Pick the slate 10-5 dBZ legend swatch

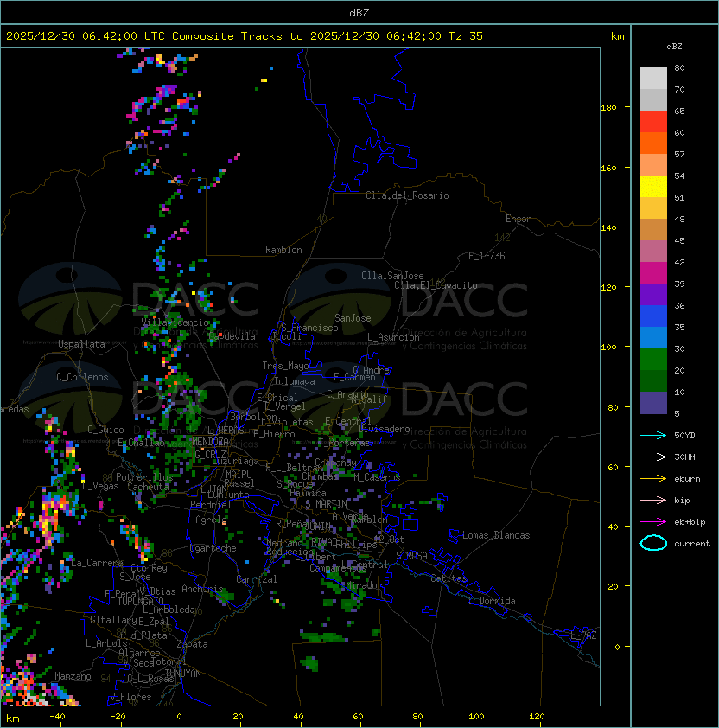pyautogui.click(x=653, y=403)
